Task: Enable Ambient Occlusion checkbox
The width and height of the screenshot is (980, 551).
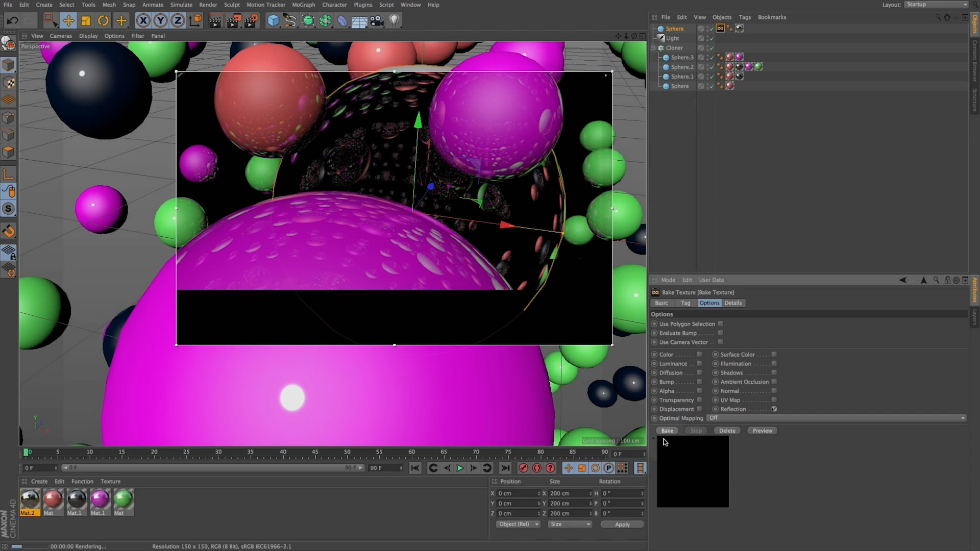Action: click(x=774, y=382)
